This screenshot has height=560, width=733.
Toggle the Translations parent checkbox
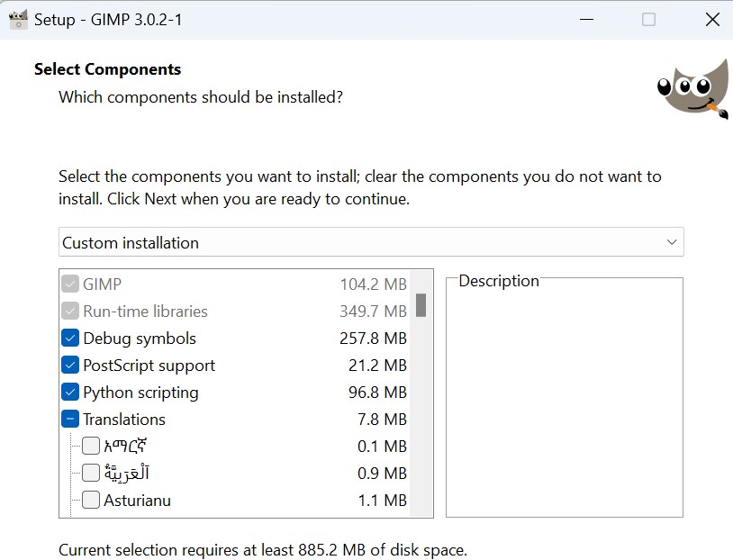click(x=70, y=420)
